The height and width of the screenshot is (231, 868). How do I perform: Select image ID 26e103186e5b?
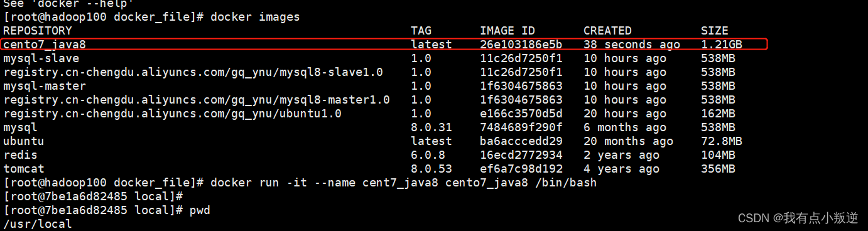pyautogui.click(x=521, y=45)
